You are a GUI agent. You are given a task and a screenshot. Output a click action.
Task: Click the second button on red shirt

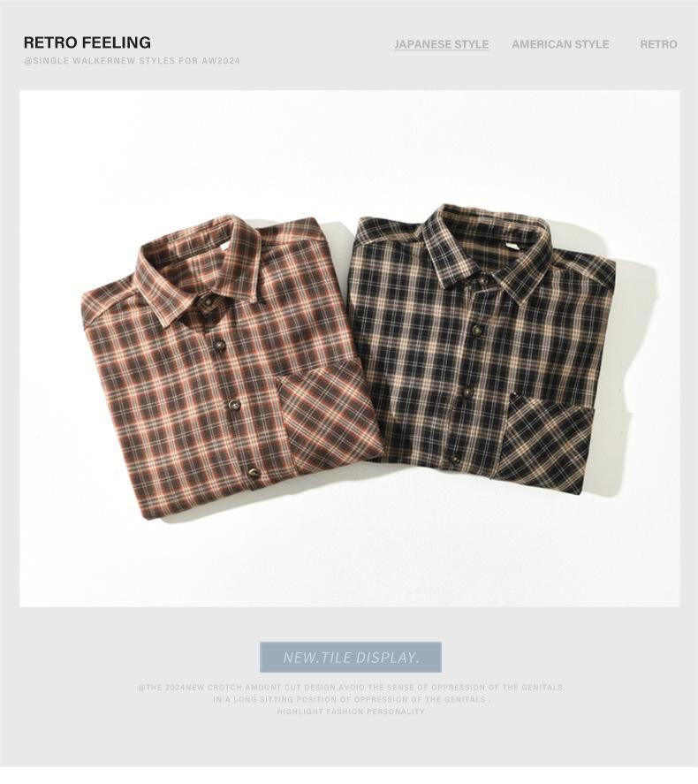point(218,345)
